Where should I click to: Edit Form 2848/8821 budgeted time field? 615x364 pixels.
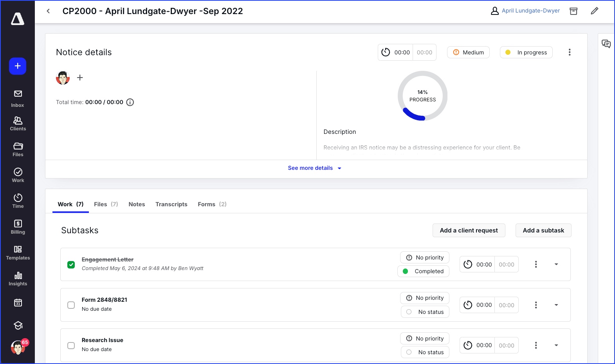pyautogui.click(x=507, y=305)
